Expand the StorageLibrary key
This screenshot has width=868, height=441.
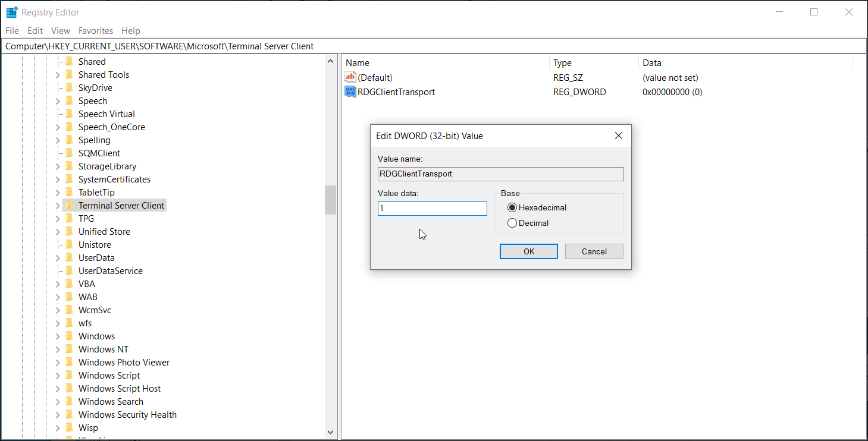tap(58, 166)
